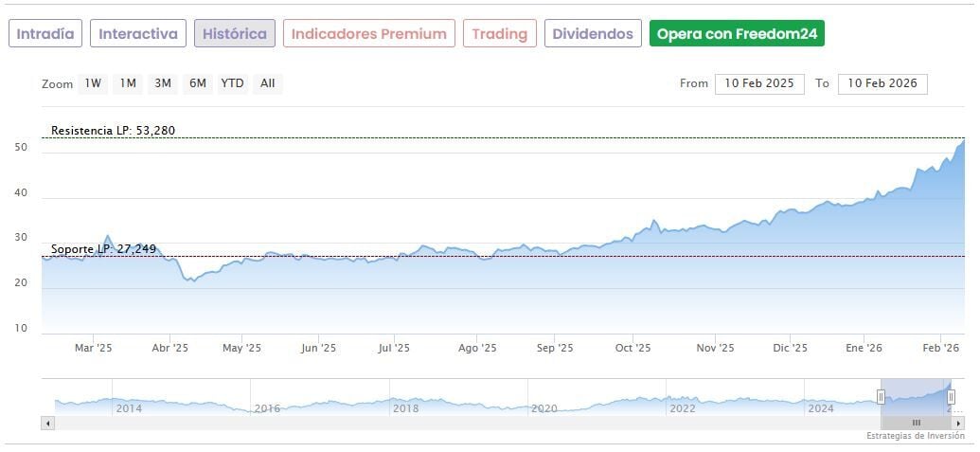Click the right navigator range handle
The width and height of the screenshot is (980, 452).
tap(951, 397)
